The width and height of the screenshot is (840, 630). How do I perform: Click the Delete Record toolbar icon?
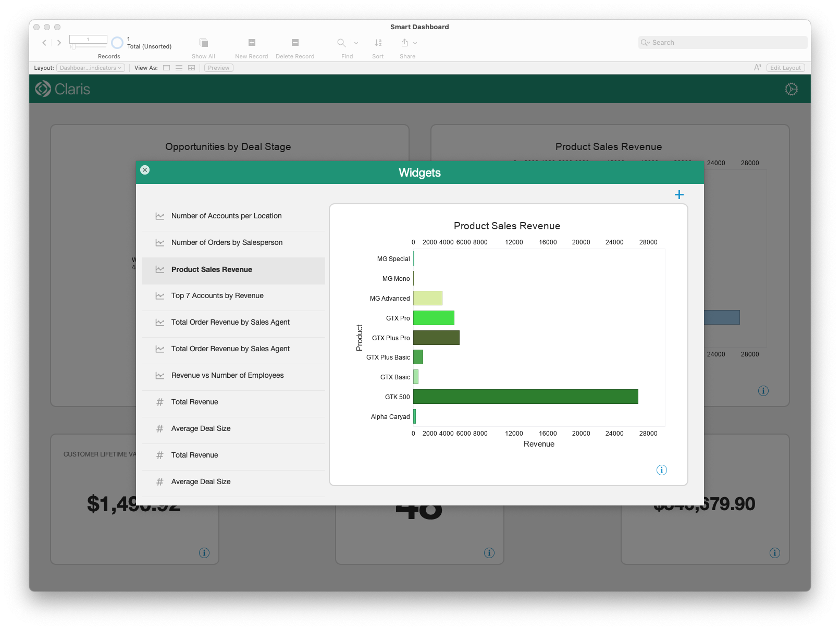pyautogui.click(x=295, y=43)
